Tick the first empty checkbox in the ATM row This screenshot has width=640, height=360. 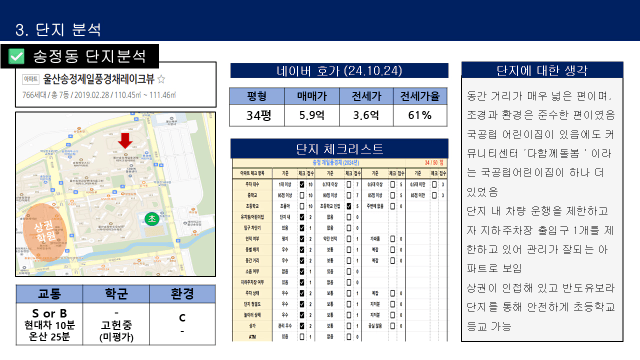point(302,337)
